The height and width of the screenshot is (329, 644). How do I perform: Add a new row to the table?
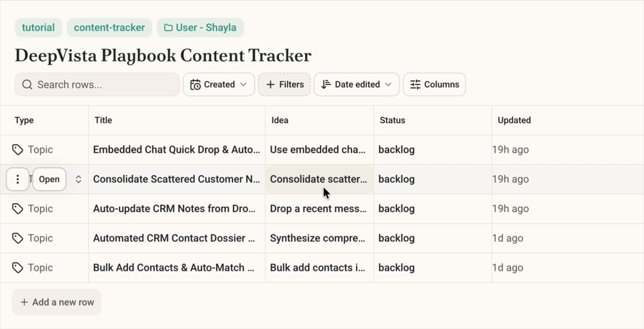(x=56, y=302)
